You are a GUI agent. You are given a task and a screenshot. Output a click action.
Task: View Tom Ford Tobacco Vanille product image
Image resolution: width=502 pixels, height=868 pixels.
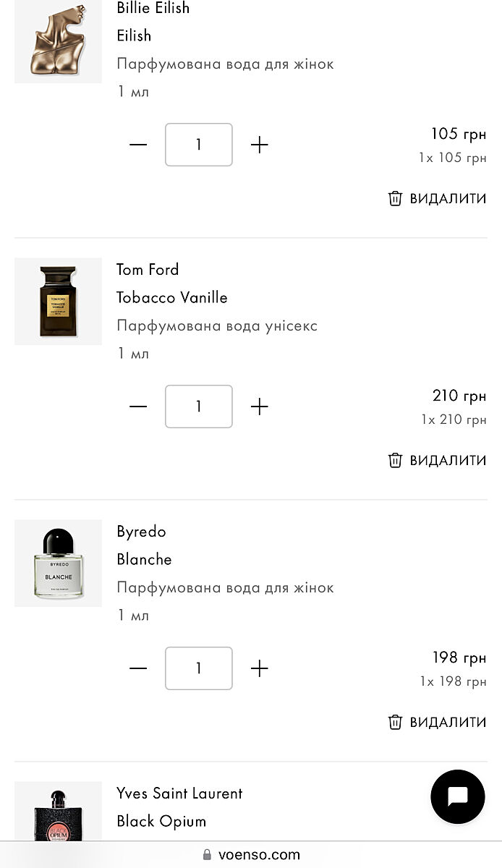tap(58, 301)
